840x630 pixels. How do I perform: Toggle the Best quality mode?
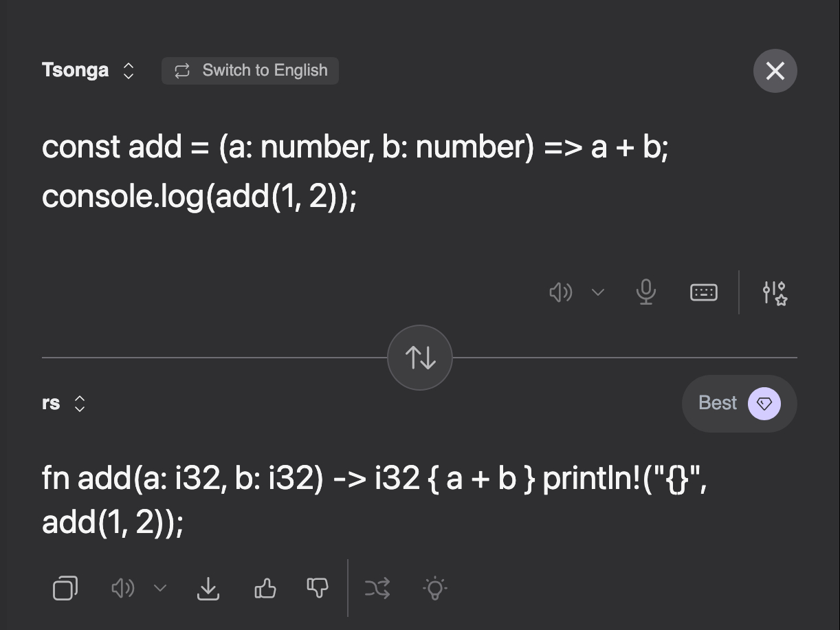point(739,403)
